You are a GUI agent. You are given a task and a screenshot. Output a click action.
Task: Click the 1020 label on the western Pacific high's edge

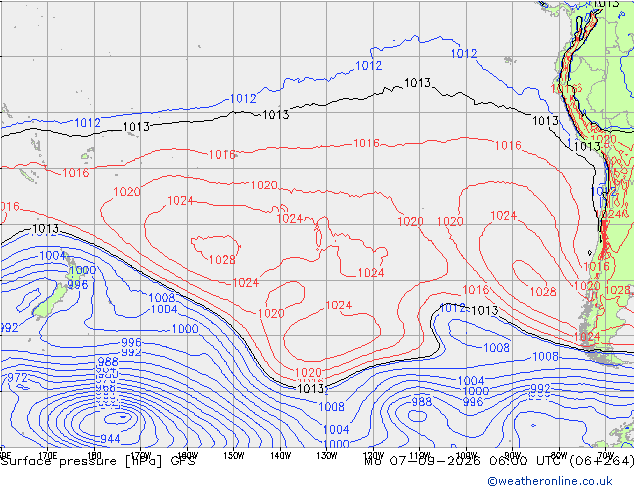pyautogui.click(x=127, y=192)
